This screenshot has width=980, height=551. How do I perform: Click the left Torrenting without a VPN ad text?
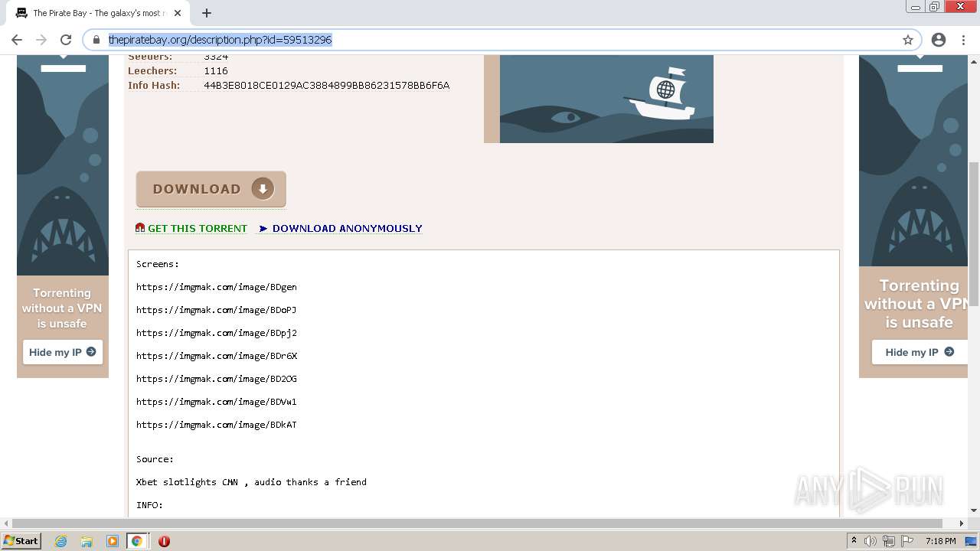tap(62, 308)
